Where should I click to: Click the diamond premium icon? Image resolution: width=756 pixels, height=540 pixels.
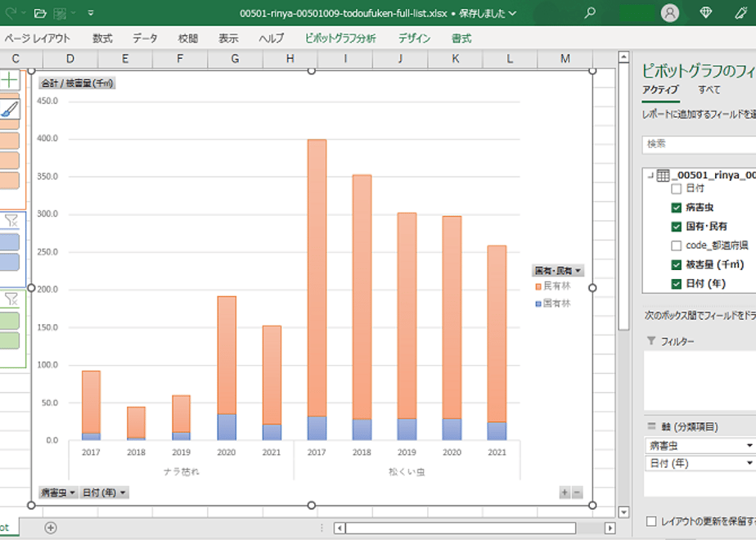coord(706,13)
